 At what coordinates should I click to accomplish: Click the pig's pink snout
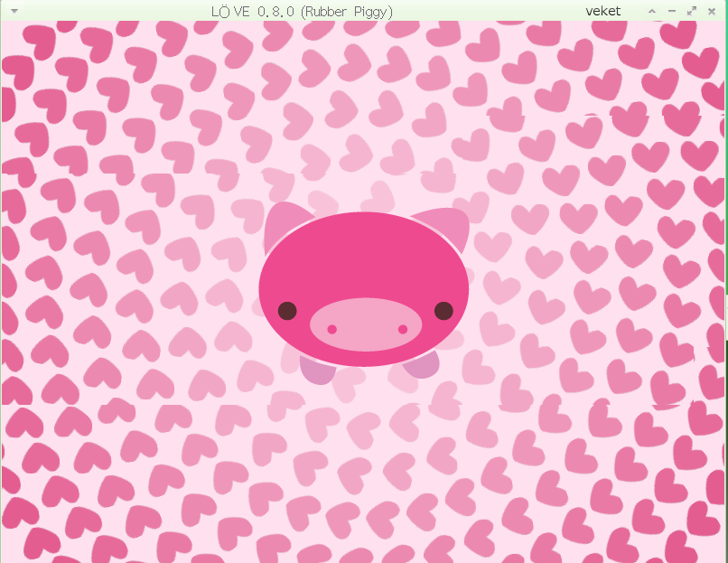point(366,324)
